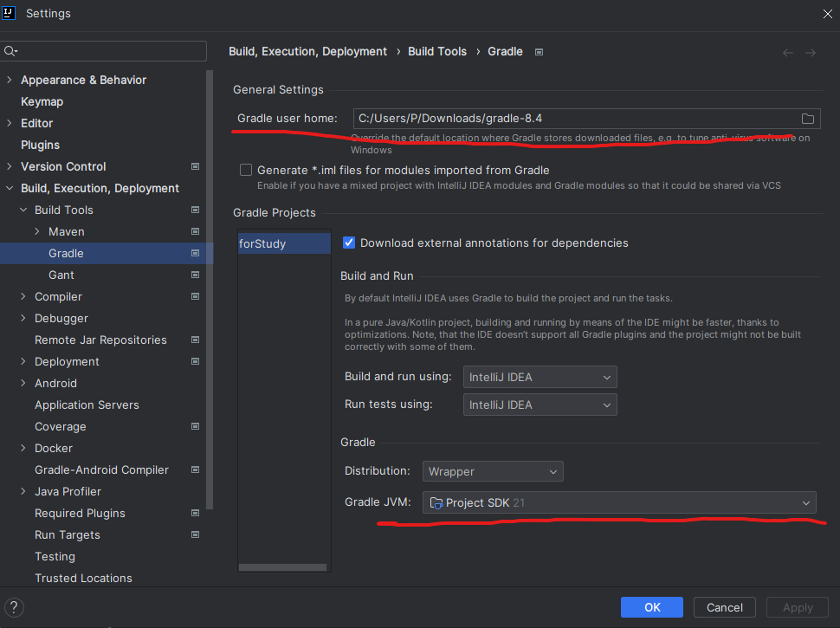Close the Settings dialog with the X

coord(827,14)
